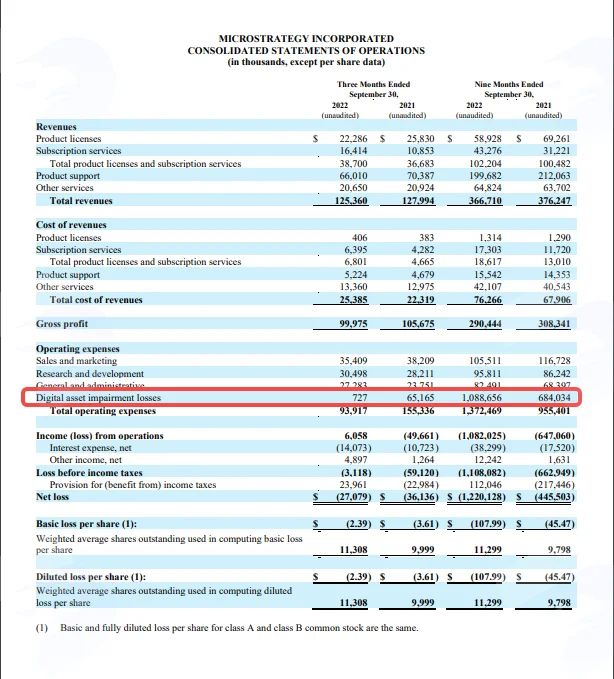Click the CONSOLIDATED STATEMENTS OF OPERATIONS title
This screenshot has width=614, height=679.
click(x=306, y=51)
